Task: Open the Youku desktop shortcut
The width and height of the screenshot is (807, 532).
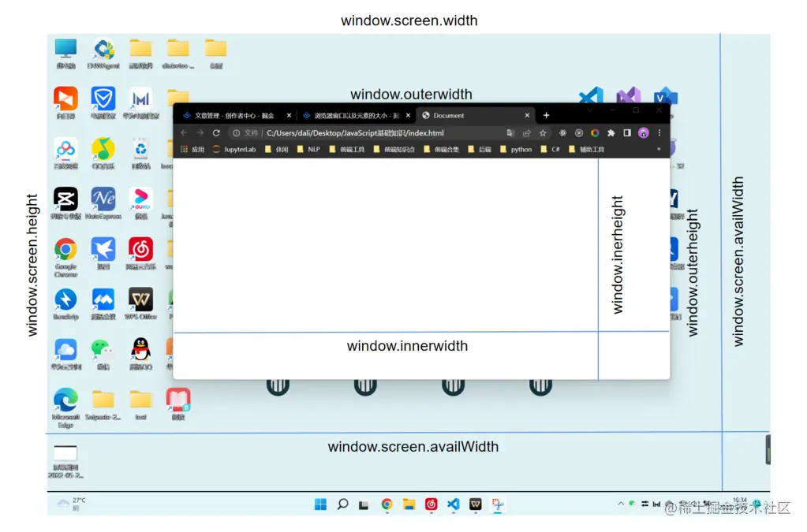Action: 140,203
